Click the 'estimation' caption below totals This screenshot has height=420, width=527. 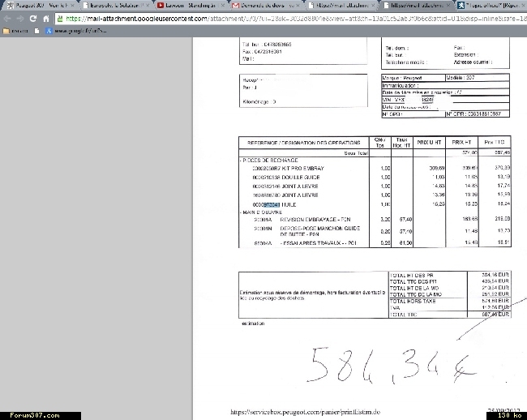click(x=253, y=324)
